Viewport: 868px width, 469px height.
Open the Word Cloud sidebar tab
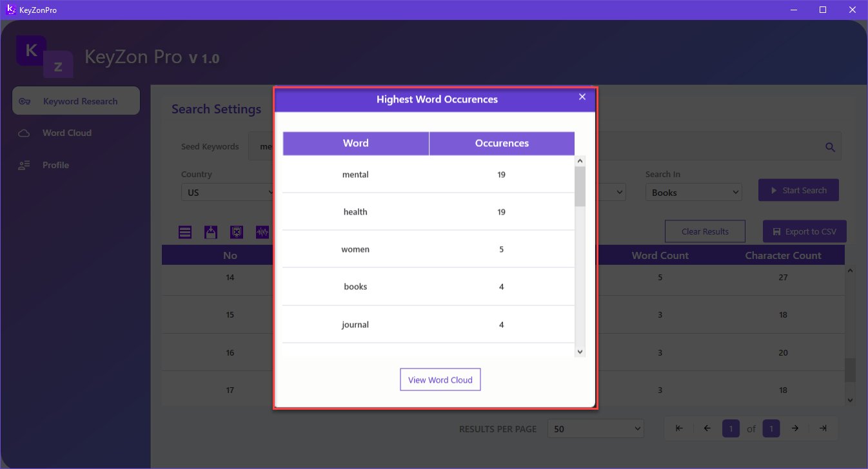click(x=67, y=133)
